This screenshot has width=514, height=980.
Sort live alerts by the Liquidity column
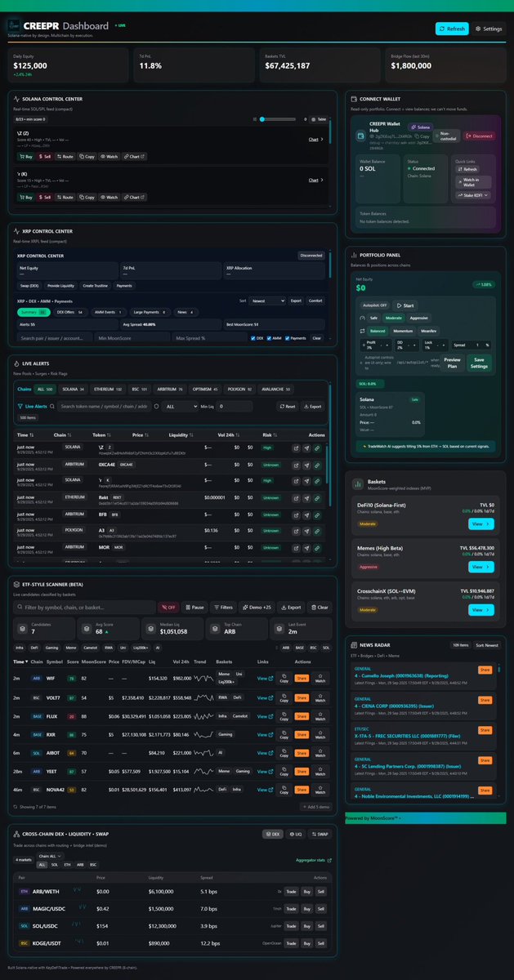click(x=180, y=435)
